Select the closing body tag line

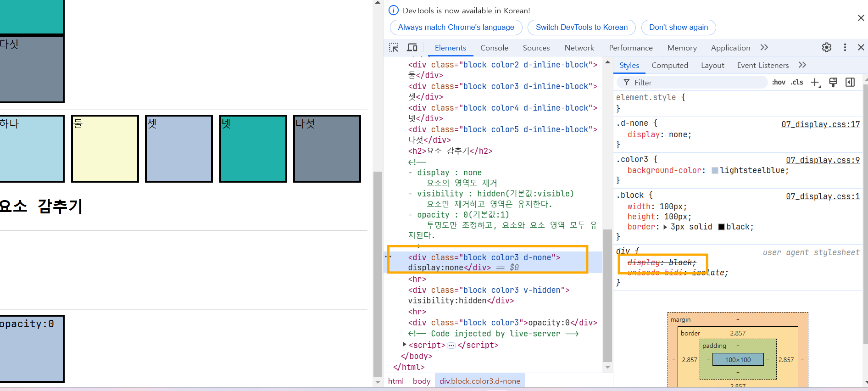[417, 356]
